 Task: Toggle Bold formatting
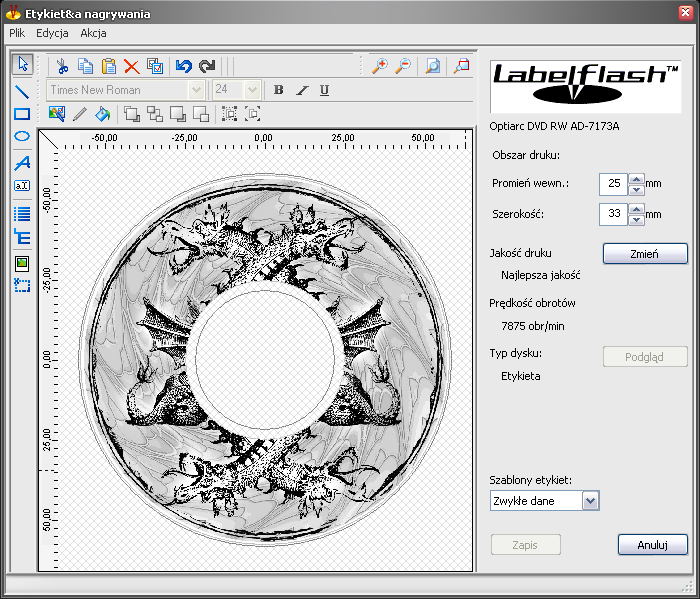pos(279,90)
